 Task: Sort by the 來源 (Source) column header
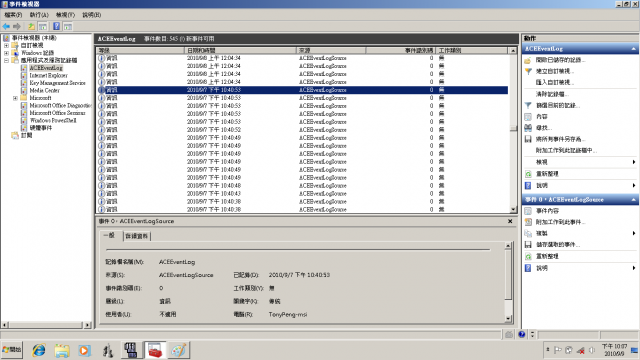(331, 51)
